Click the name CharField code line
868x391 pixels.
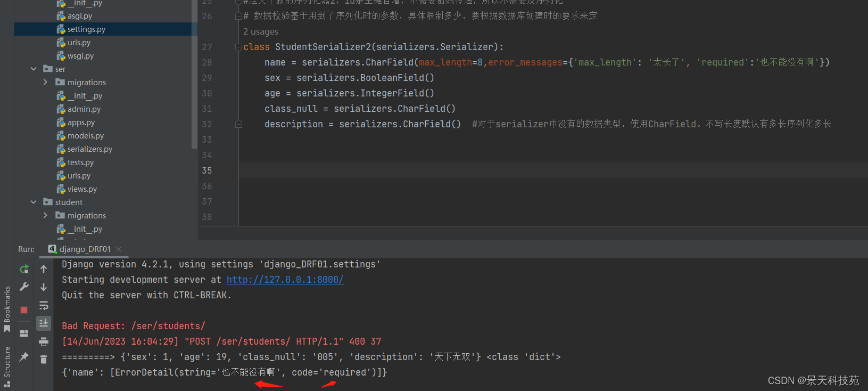[x=547, y=62]
